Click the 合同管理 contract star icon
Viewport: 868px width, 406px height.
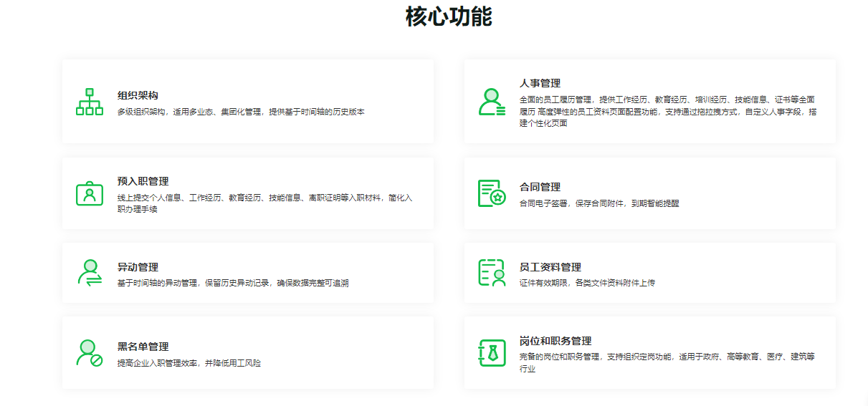492,193
